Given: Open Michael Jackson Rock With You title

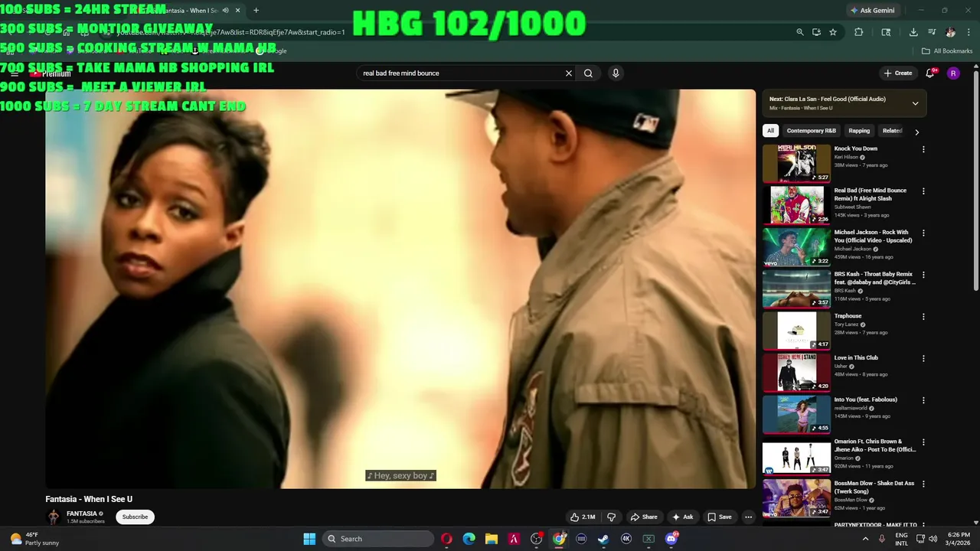Looking at the screenshot, I should click(x=873, y=236).
